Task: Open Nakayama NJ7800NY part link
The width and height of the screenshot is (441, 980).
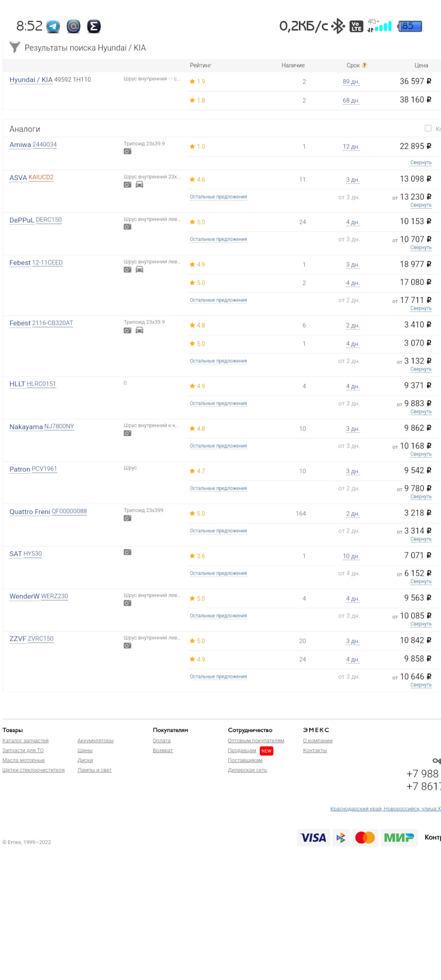Action: tap(59, 427)
